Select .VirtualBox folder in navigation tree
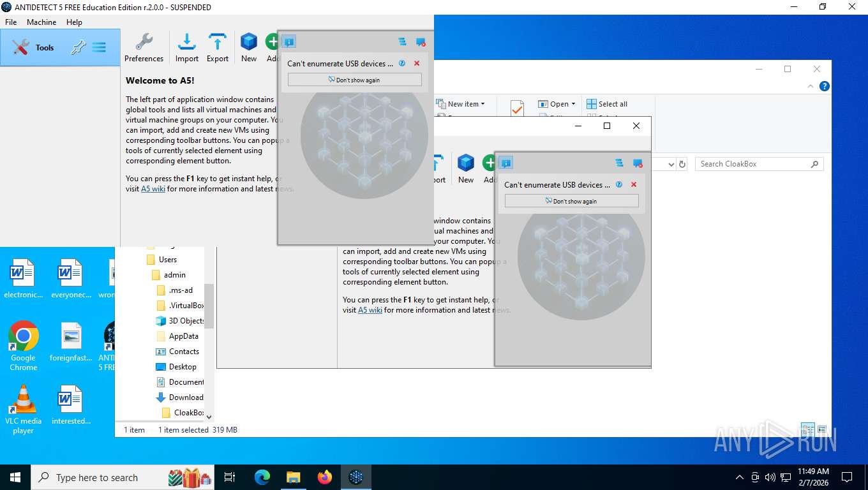The width and height of the screenshot is (868, 490). click(179, 306)
